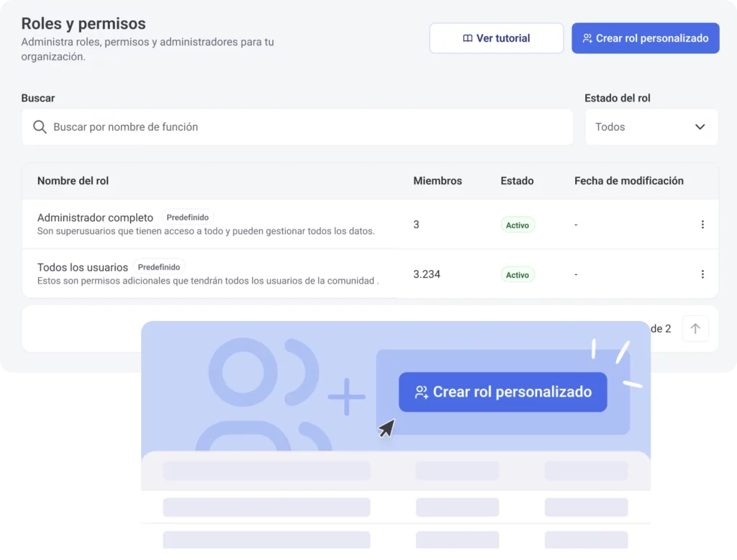Viewport: 737px width, 560px height.
Task: Select the Administrador completo role name
Action: tap(95, 217)
